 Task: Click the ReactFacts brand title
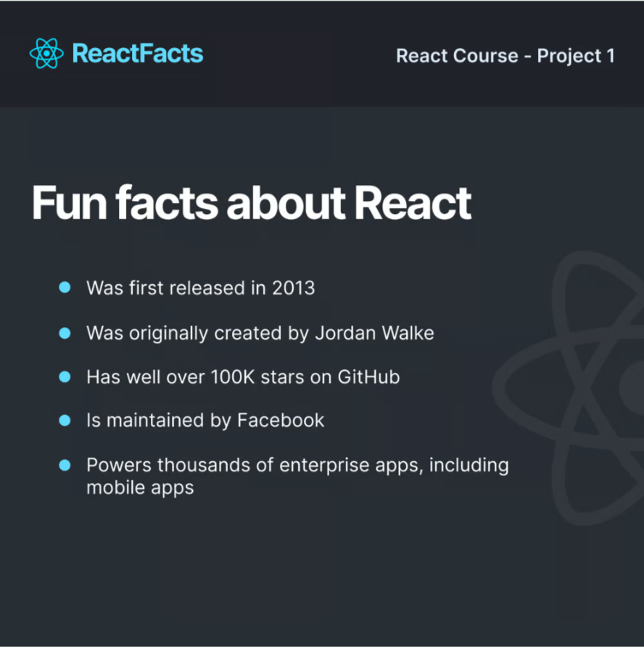[x=138, y=53]
